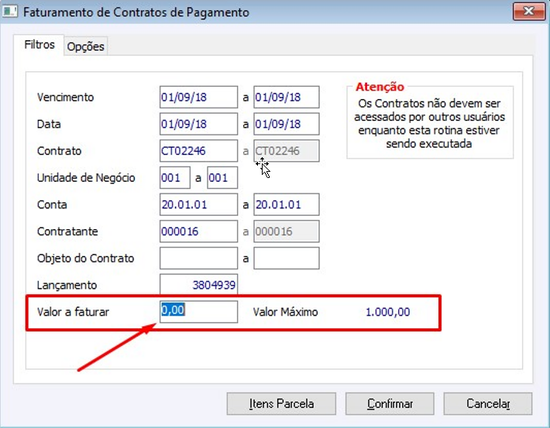Click the Conta end field
The width and height of the screenshot is (550, 428).
pos(286,205)
